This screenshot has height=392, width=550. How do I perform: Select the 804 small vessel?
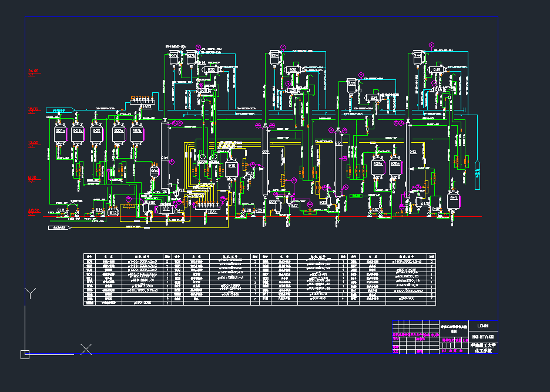point(155,170)
